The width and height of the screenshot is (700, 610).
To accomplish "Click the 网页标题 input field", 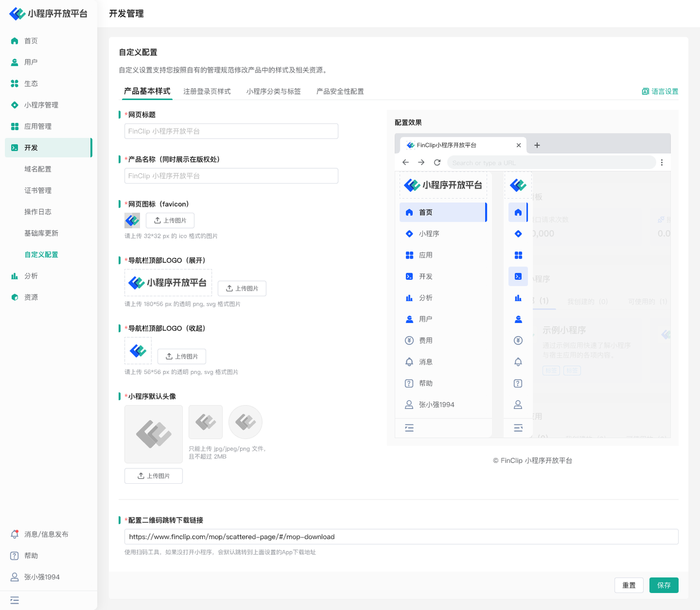I will point(231,131).
